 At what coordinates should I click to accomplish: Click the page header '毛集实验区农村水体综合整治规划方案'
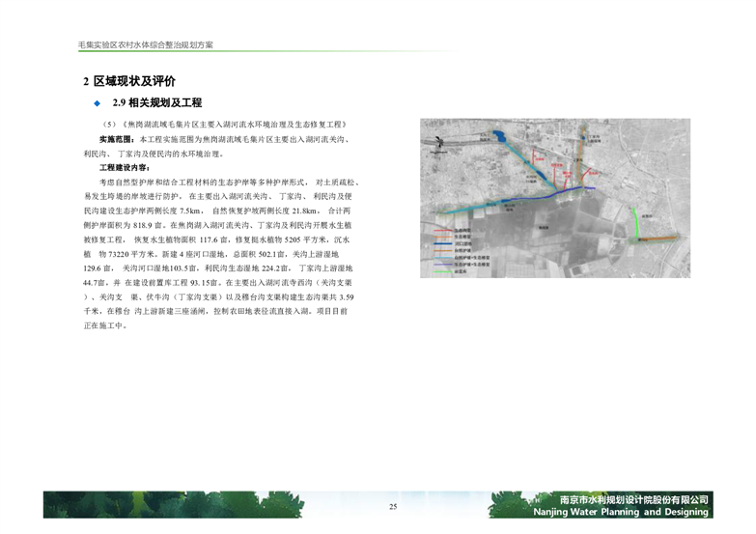click(145, 45)
